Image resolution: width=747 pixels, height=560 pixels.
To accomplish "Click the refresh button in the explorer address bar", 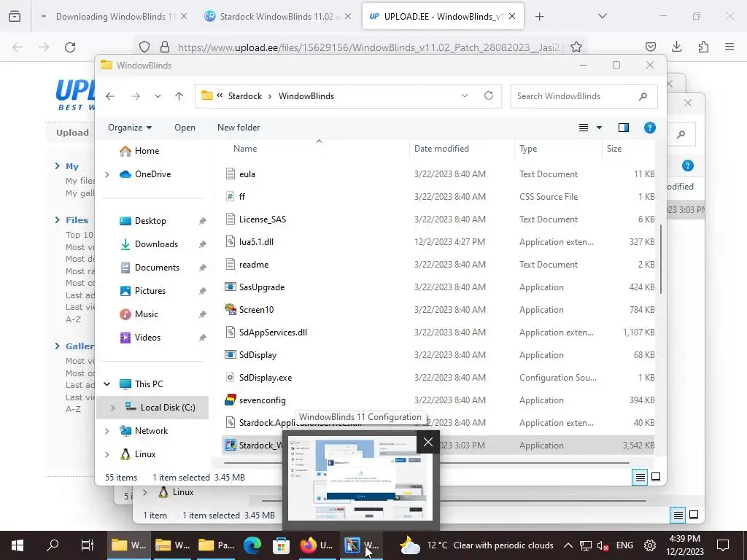I will coord(489,96).
